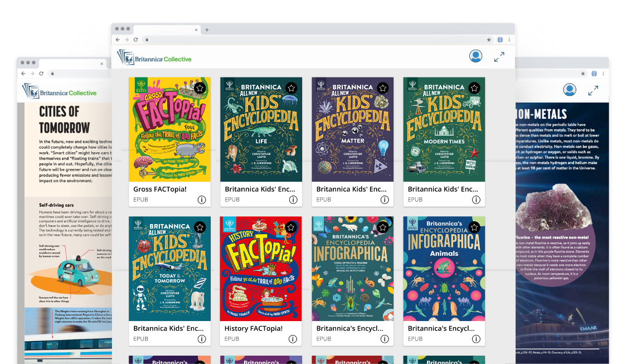Reload the page in the left browser window
627x364 pixels.
click(x=41, y=74)
